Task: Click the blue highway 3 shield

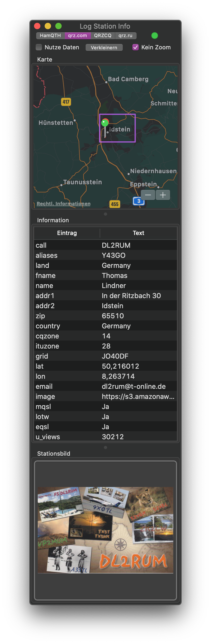Action: [138, 201]
